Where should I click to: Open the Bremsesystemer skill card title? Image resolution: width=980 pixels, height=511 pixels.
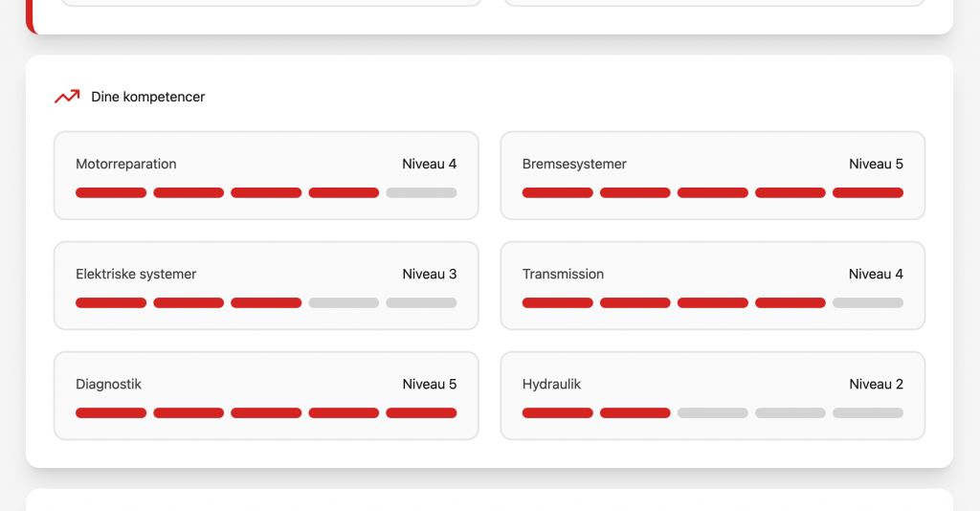(574, 164)
